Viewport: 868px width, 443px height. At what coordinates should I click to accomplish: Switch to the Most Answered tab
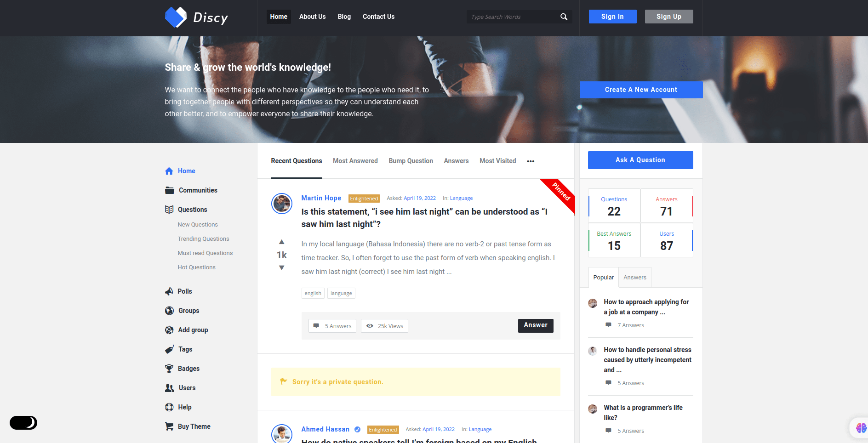(x=355, y=161)
